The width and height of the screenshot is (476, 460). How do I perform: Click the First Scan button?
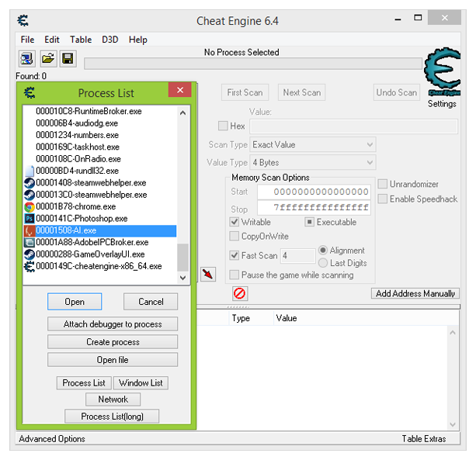[x=245, y=92]
